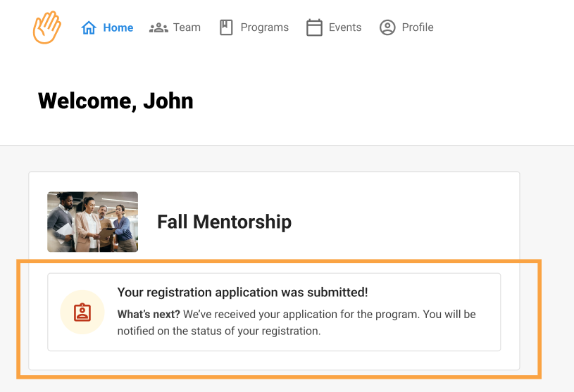Click "Your registration application was submitted!" heading
The height and width of the screenshot is (392, 574).
pos(242,292)
